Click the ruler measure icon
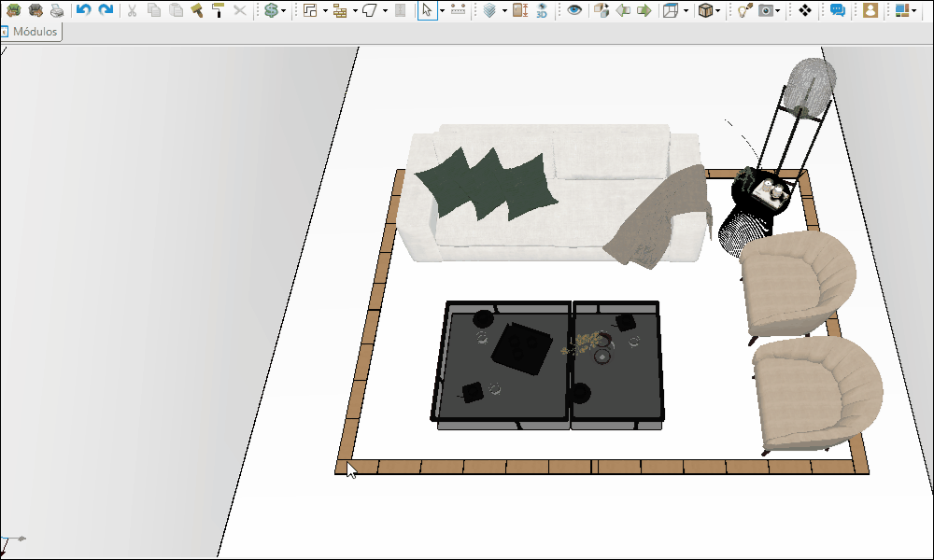 coord(458,10)
